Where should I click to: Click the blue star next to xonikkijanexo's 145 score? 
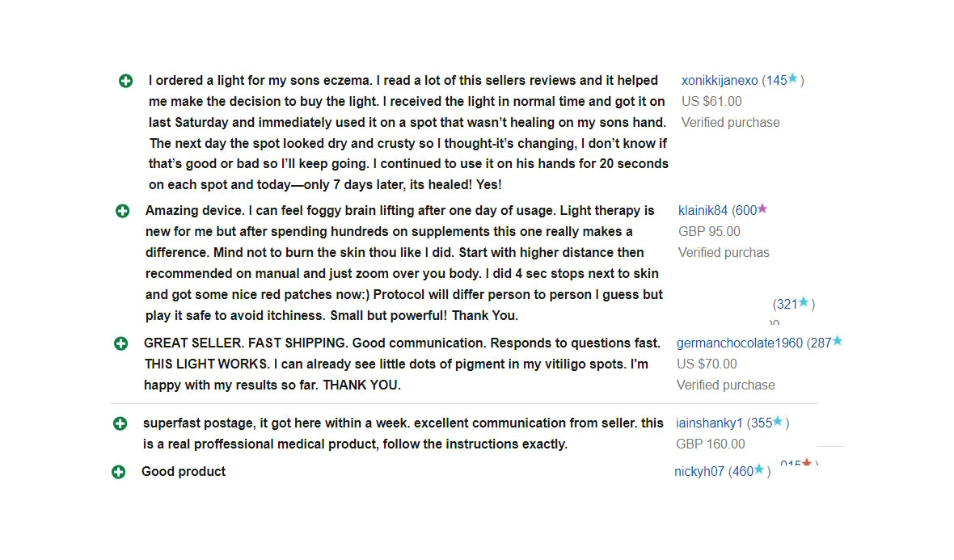pyautogui.click(x=792, y=79)
